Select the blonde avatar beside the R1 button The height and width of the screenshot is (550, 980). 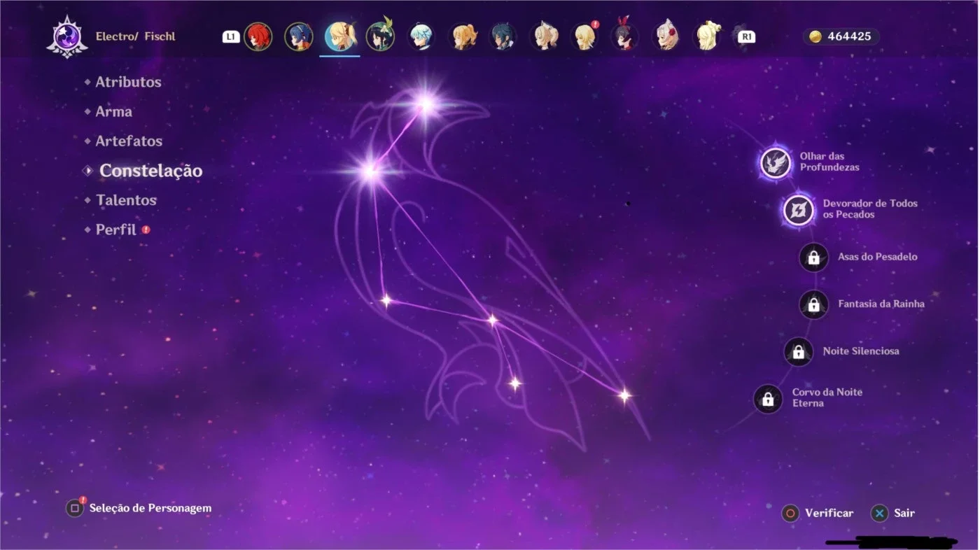[708, 36]
